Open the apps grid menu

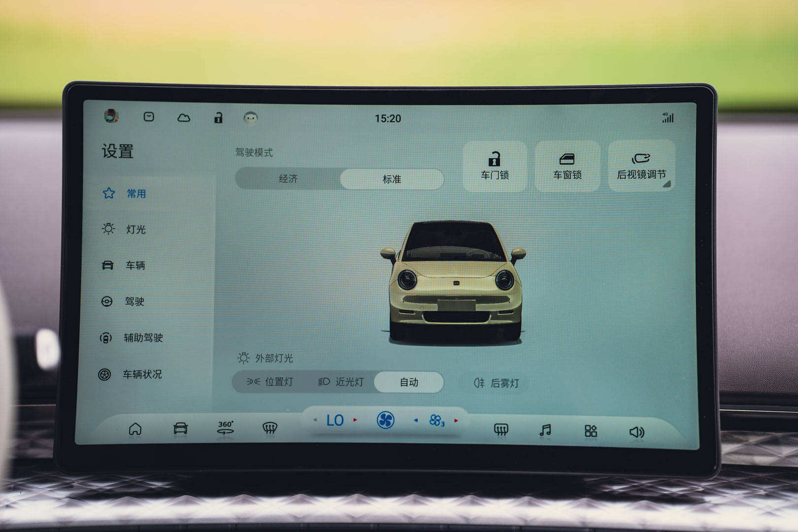(x=591, y=431)
